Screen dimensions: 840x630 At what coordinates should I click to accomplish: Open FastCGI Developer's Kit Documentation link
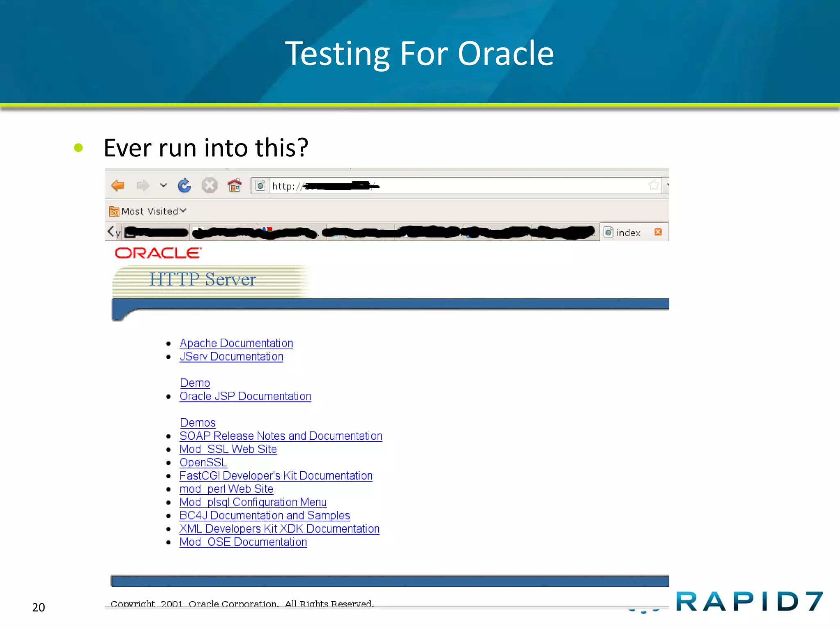[276, 476]
